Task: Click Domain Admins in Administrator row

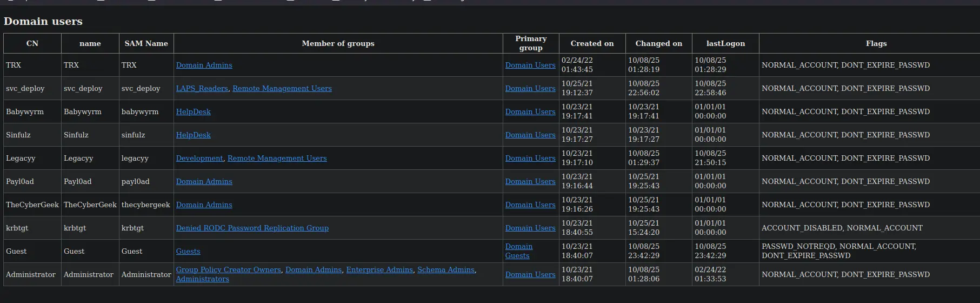Action: [x=313, y=269]
